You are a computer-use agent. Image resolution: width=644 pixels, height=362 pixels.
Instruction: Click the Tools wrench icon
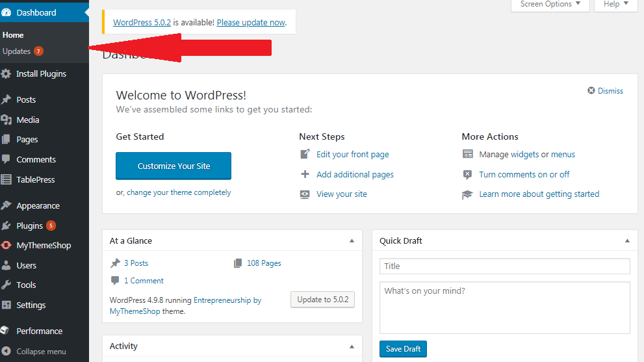pyautogui.click(x=6, y=285)
